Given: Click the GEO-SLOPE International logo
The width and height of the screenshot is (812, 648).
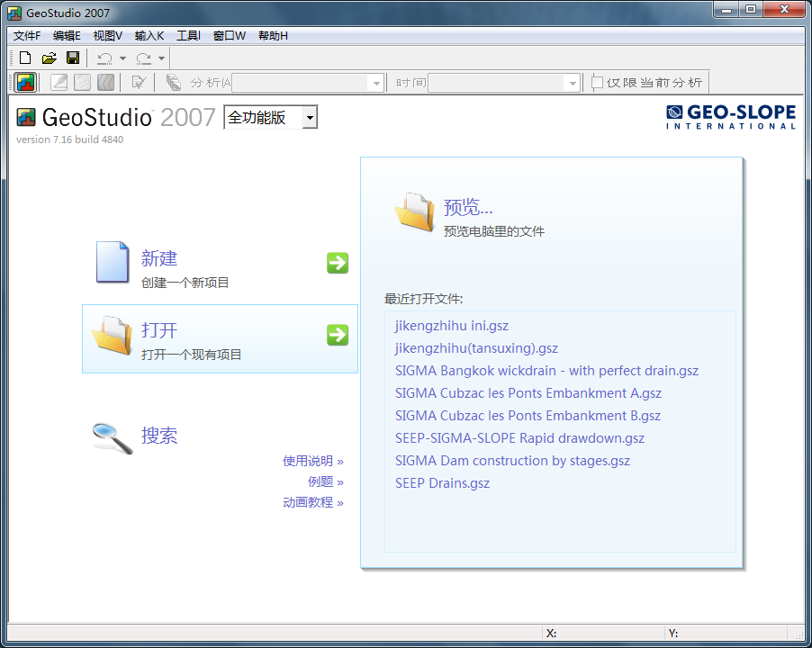Looking at the screenshot, I should click(x=731, y=117).
